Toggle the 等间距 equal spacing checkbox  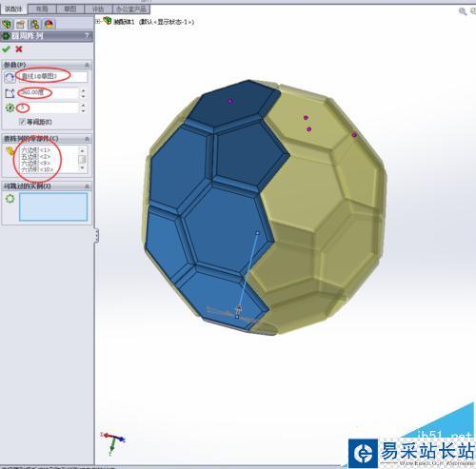pos(22,122)
